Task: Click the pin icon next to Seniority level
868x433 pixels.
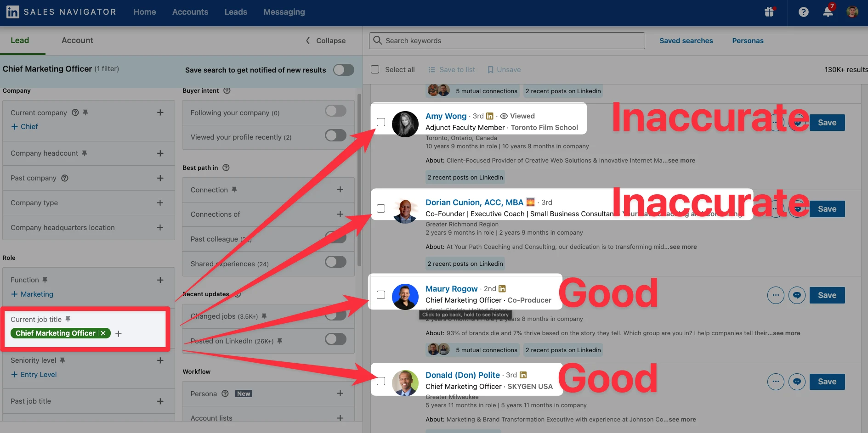Action: pos(62,360)
